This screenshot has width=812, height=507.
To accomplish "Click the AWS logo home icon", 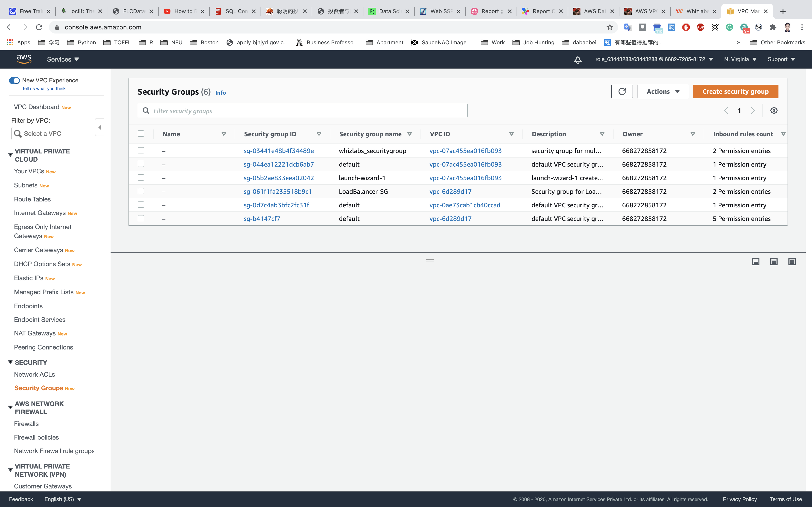I will 24,59.
